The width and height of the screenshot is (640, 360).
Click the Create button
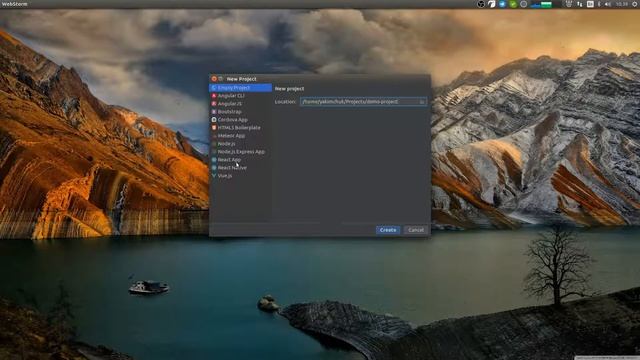point(388,230)
